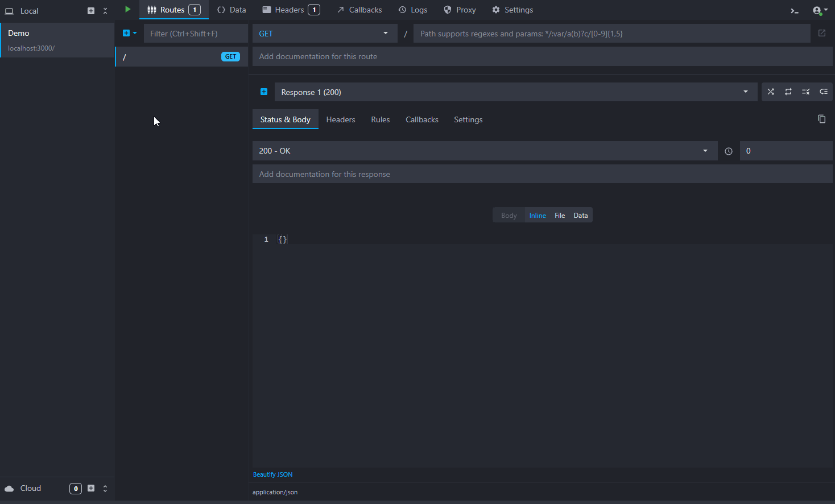This screenshot has height=504, width=835.
Task: Click the add cloud environment icon
Action: click(x=91, y=488)
